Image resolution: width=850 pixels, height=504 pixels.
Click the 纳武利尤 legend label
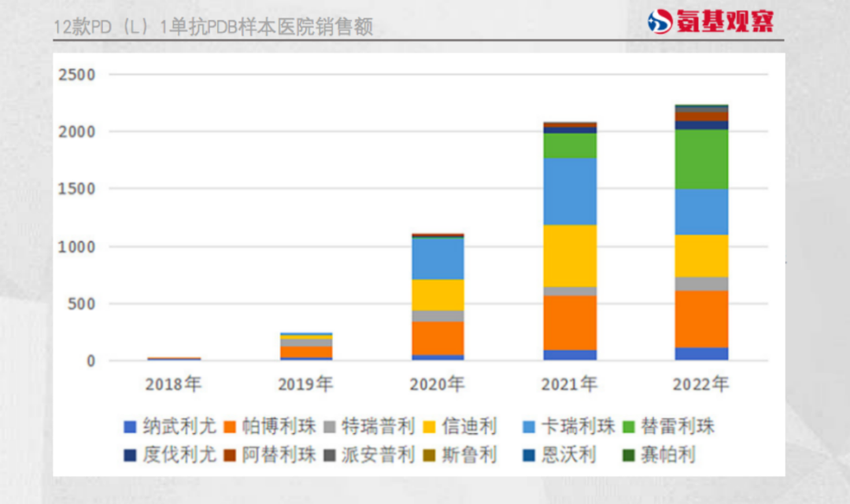(179, 427)
